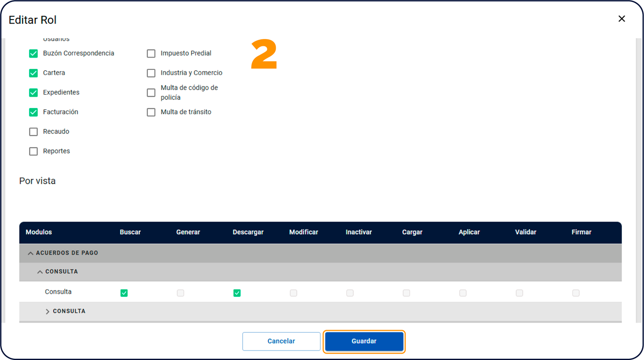Uncheck Descargar permission for Consulta row
644x360 pixels.
click(x=237, y=293)
